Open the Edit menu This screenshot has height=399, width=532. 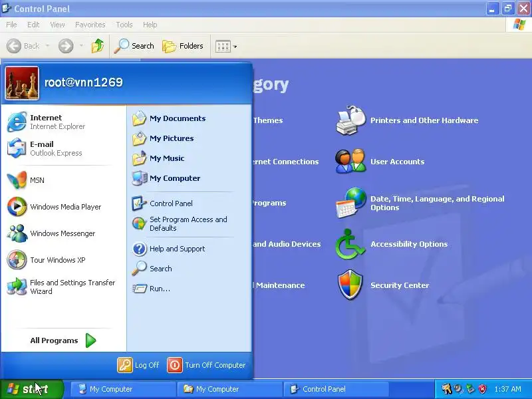coord(33,25)
